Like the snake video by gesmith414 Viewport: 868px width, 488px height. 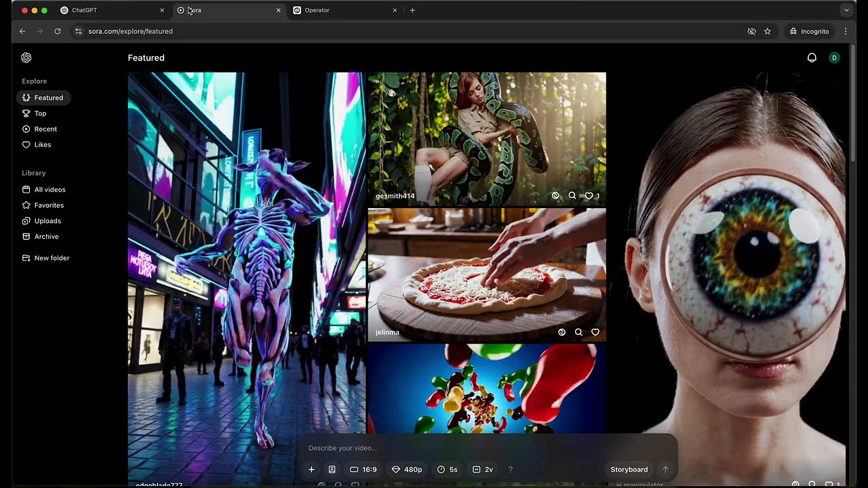589,195
